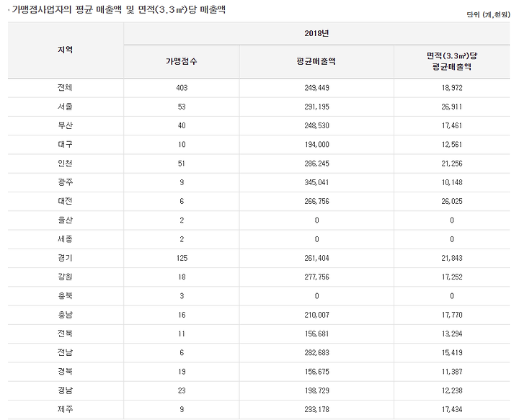Select the 대구 region cell

[x=65, y=144]
